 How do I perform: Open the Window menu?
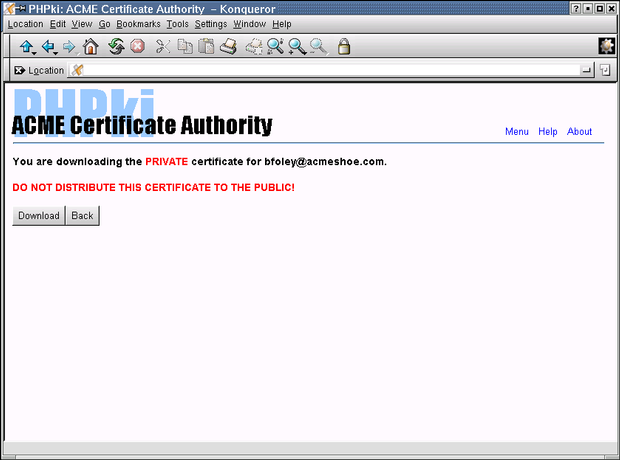coord(250,24)
